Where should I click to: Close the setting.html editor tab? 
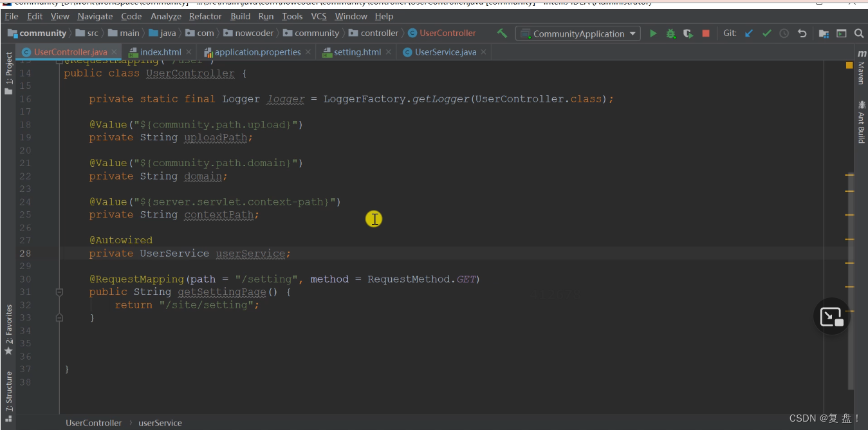click(x=389, y=52)
